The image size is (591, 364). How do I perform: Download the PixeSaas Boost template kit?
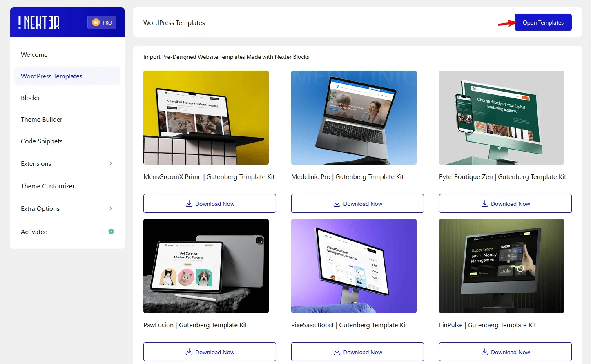coord(357,352)
